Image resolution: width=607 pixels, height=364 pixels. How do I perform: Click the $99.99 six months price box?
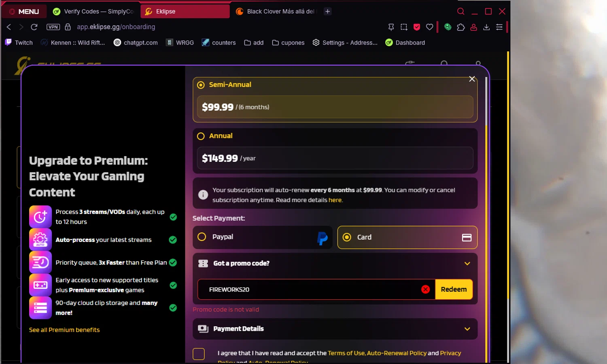pos(335,107)
